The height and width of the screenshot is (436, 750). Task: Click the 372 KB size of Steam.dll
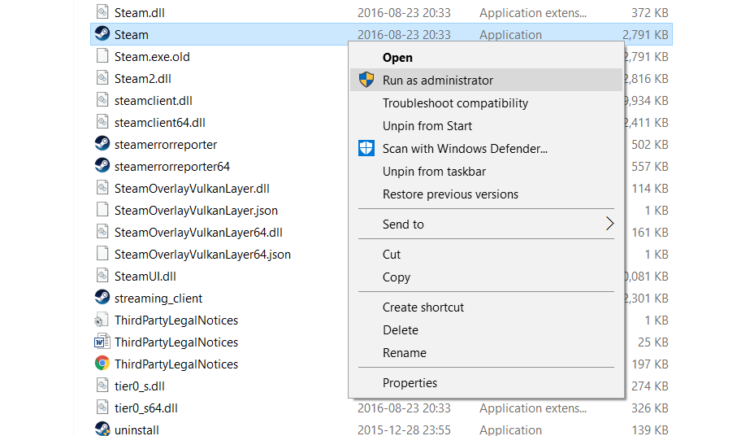tap(650, 12)
